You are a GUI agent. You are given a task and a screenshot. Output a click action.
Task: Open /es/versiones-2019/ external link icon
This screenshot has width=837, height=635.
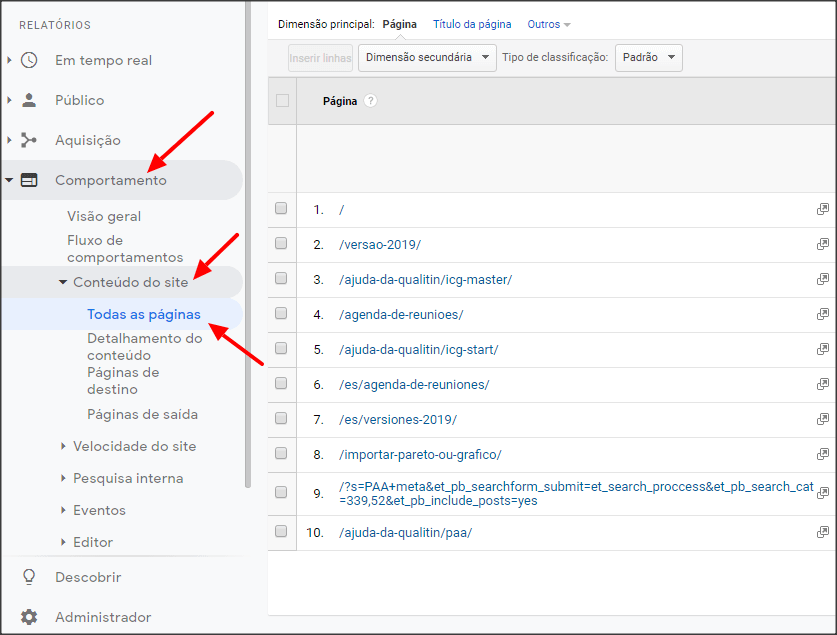pos(823,419)
